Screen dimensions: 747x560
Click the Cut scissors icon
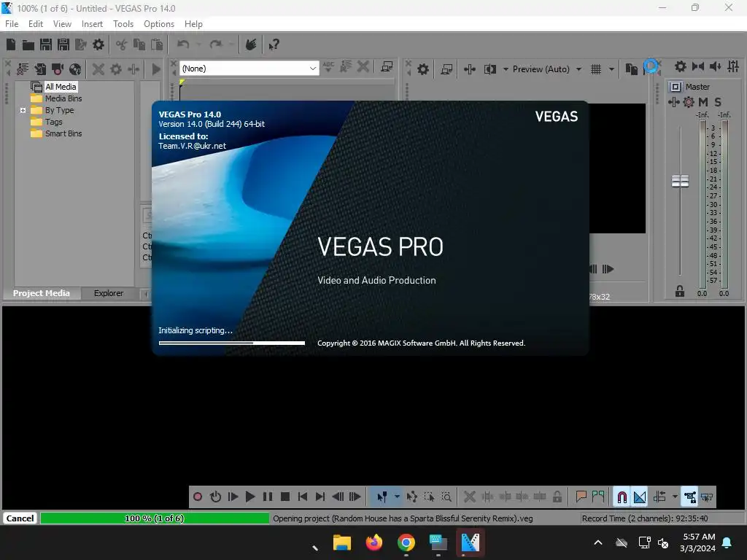point(122,44)
